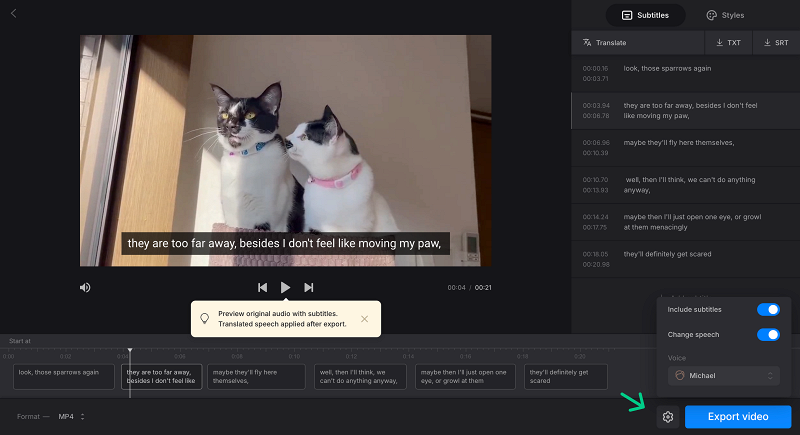Select the Subtitles tab
The height and width of the screenshot is (435, 800).
pyautogui.click(x=645, y=15)
